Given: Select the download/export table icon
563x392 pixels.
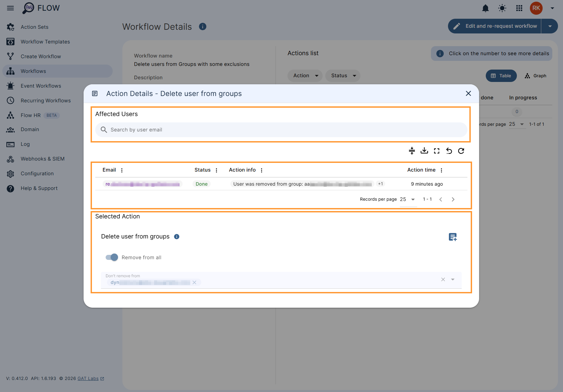Looking at the screenshot, I should click(424, 151).
